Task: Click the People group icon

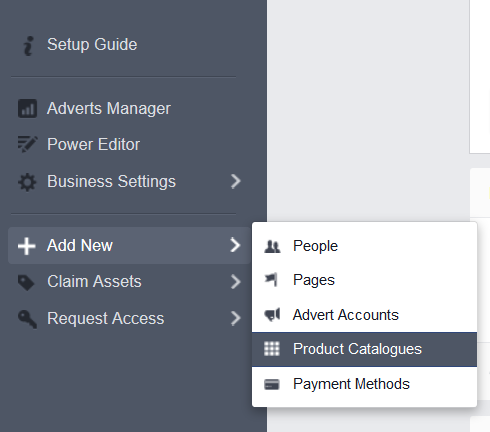Action: pyautogui.click(x=272, y=247)
